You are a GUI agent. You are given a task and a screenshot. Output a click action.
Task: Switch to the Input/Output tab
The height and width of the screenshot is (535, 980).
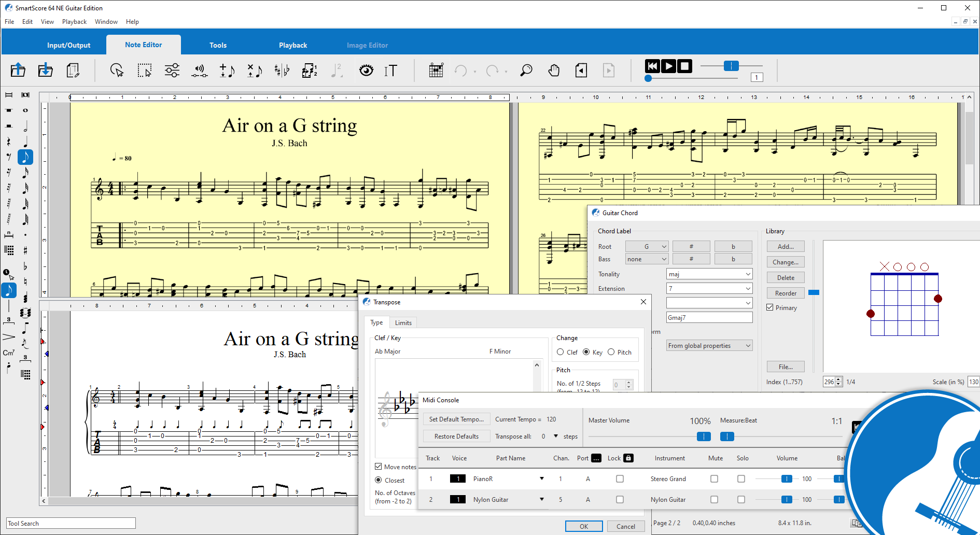(x=68, y=45)
